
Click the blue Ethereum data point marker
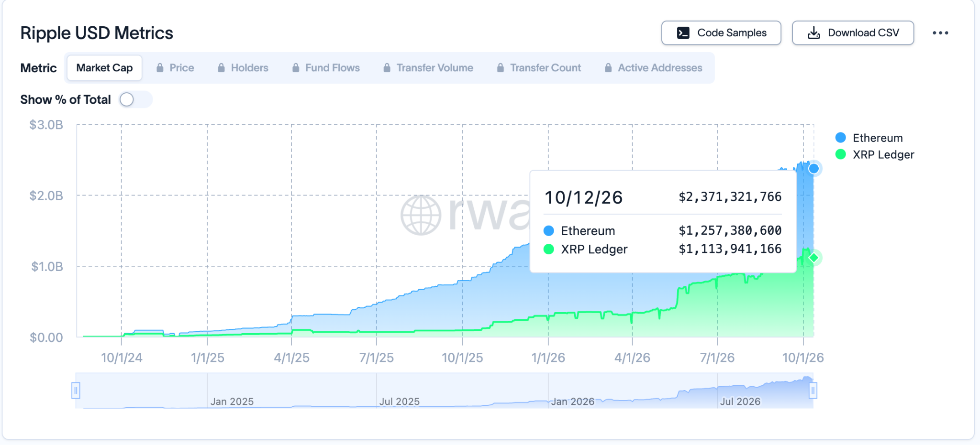(x=813, y=168)
